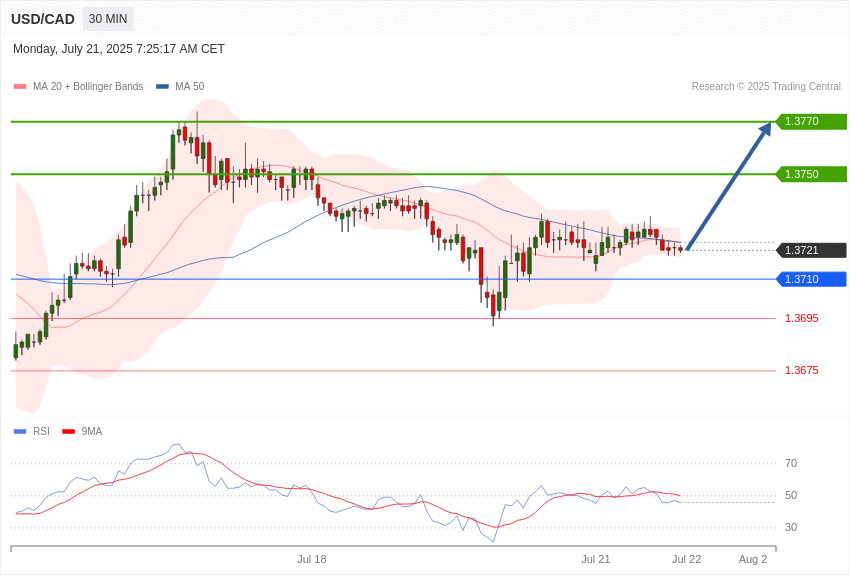Click the MA 50 blue legend swatch

[x=162, y=87]
